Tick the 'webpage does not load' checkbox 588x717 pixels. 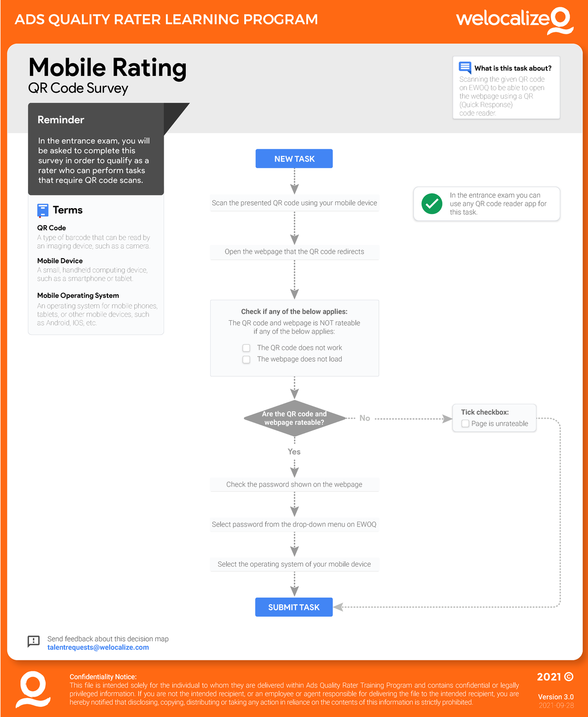(x=246, y=359)
